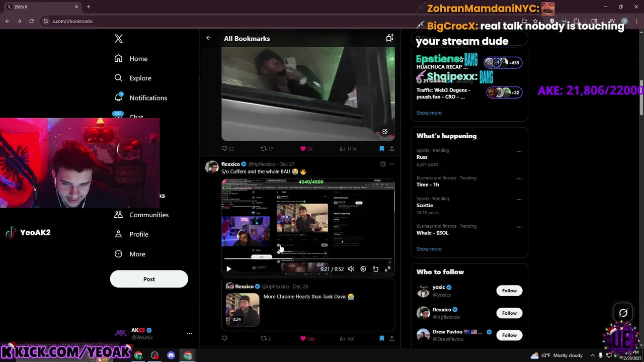Open the three-dot menu on flexxico's Dec 27 post
This screenshot has height=362, width=644.
tap(391, 164)
